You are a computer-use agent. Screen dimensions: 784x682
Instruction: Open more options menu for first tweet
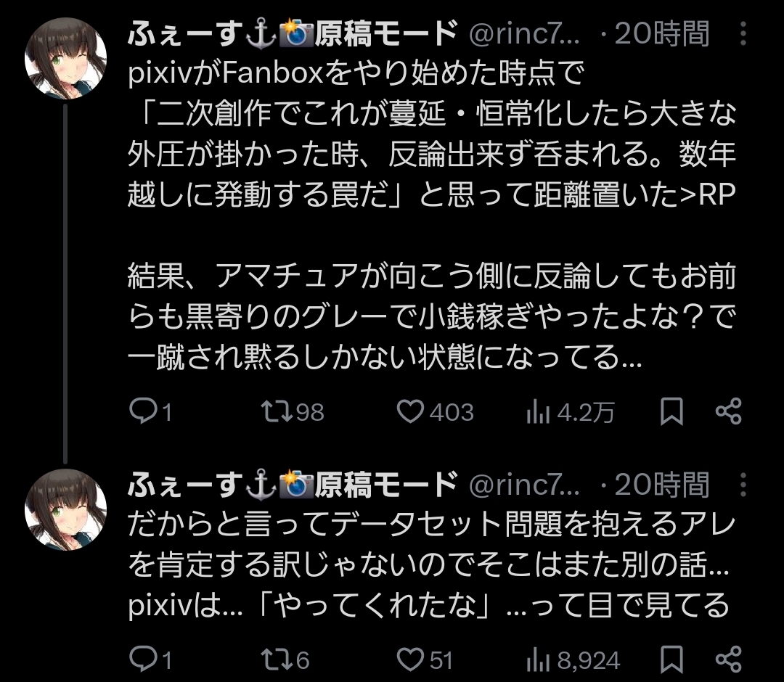pos(743,33)
